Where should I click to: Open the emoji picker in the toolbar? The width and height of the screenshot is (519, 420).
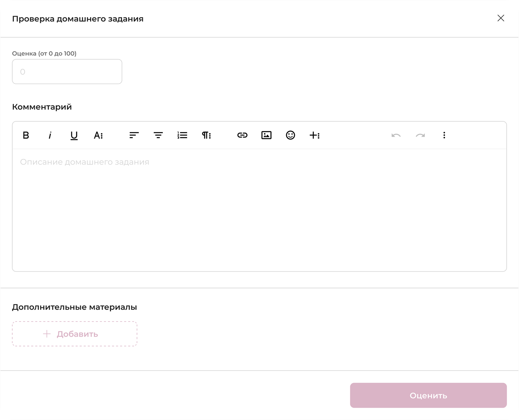pyautogui.click(x=291, y=135)
